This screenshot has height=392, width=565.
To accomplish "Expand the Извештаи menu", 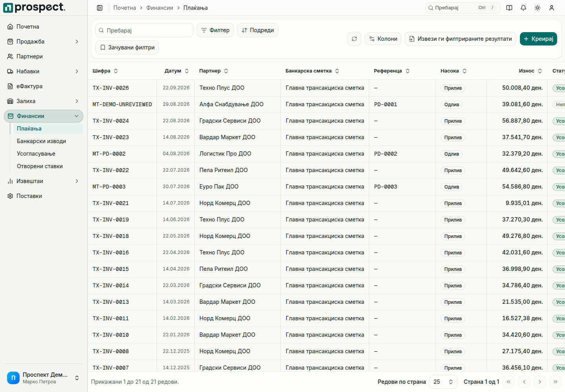I will (x=44, y=181).
